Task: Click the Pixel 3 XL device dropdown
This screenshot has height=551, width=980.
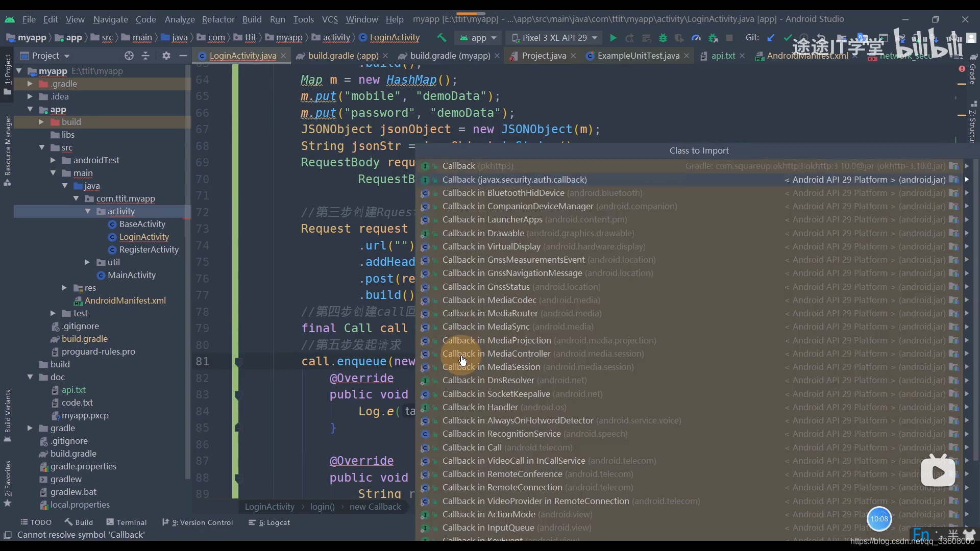Action: point(555,37)
